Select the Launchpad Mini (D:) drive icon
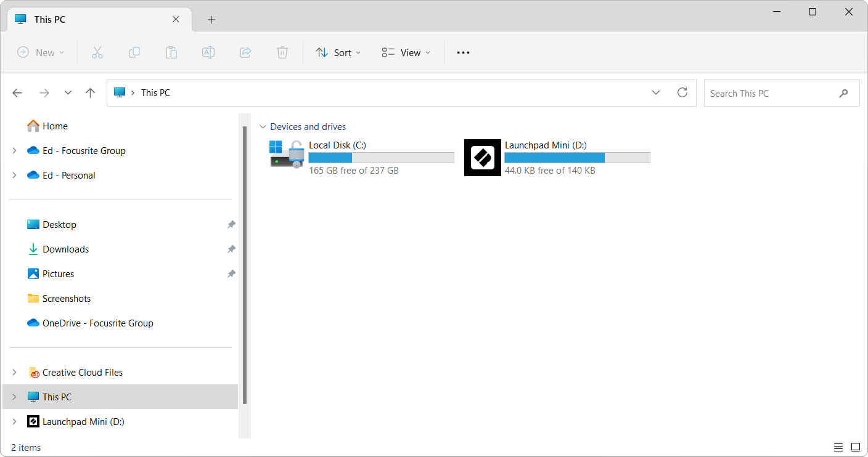The image size is (868, 457). point(483,158)
